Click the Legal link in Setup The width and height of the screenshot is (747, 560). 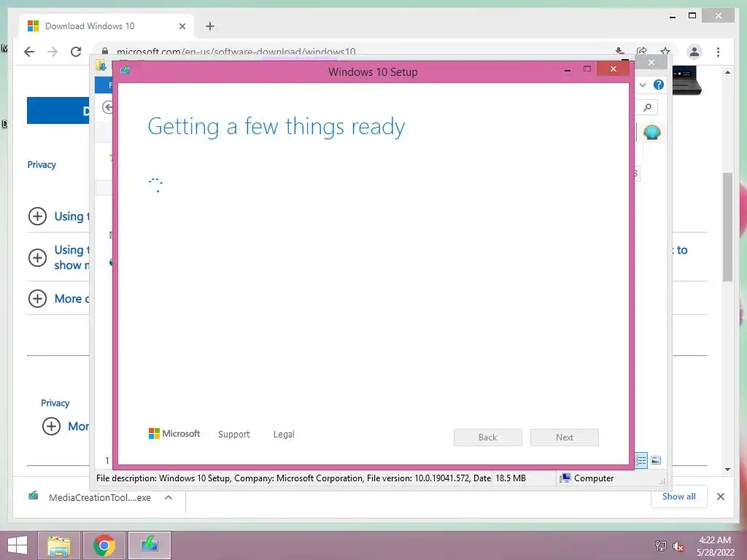point(284,435)
